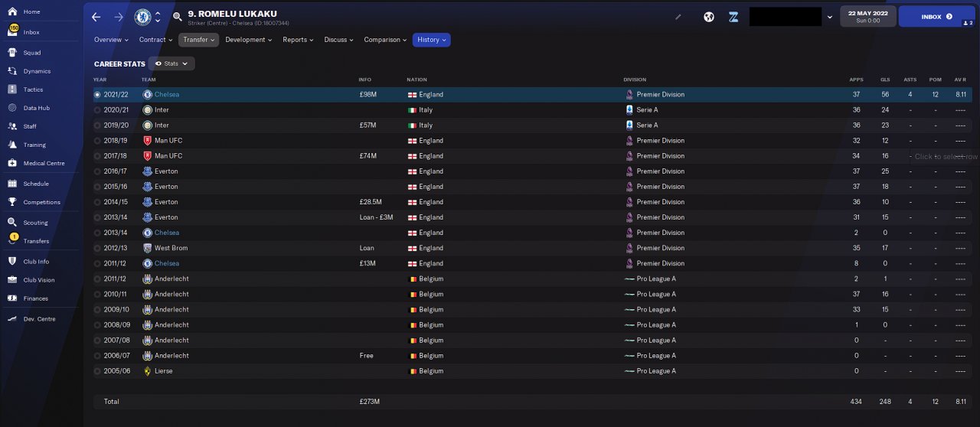This screenshot has width=980, height=427.
Task: Click West Brom team name
Action: pyautogui.click(x=171, y=248)
